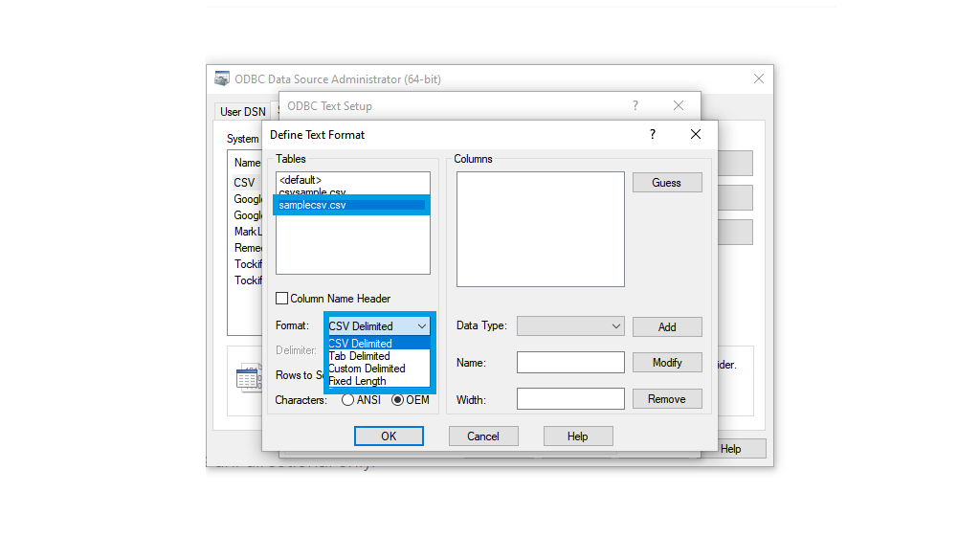Click the ODBC Data Source Administrator title icon

coord(222,78)
